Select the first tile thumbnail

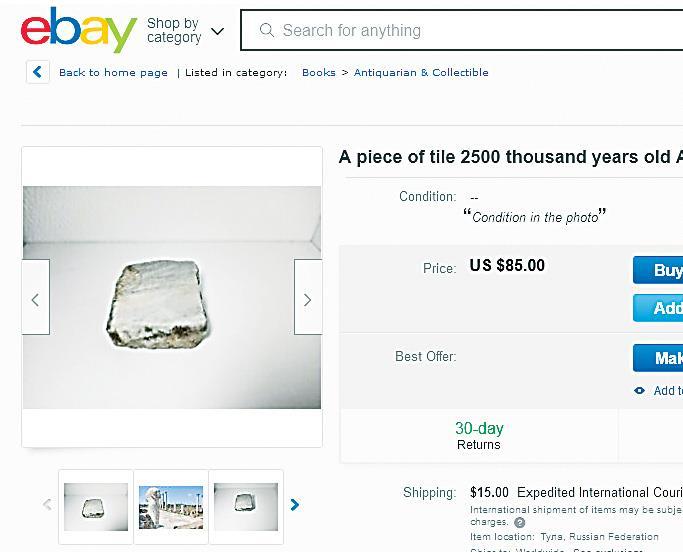pyautogui.click(x=96, y=506)
